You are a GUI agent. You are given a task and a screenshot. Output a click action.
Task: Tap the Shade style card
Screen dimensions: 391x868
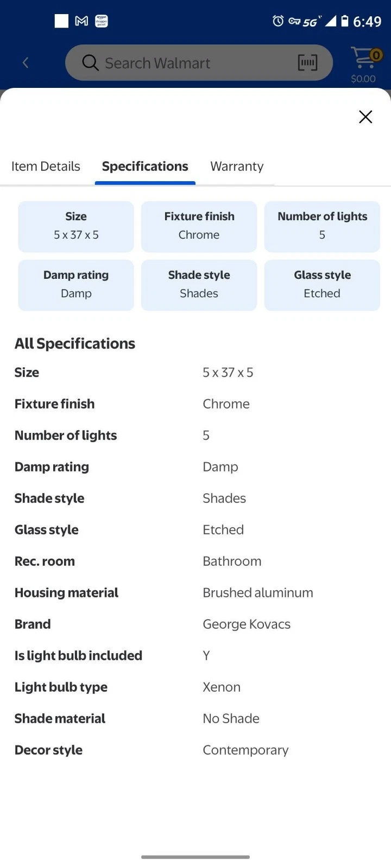(x=199, y=285)
